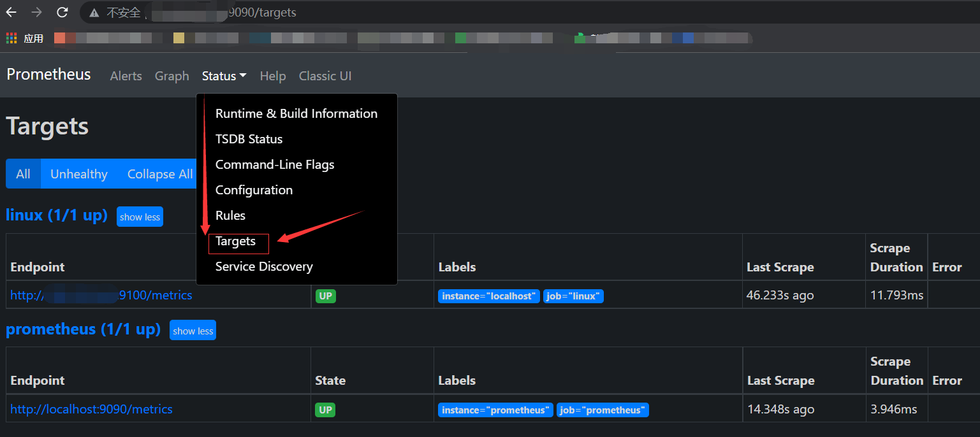980x437 pixels.
Task: Select Targets in Status menu
Action: (x=235, y=241)
